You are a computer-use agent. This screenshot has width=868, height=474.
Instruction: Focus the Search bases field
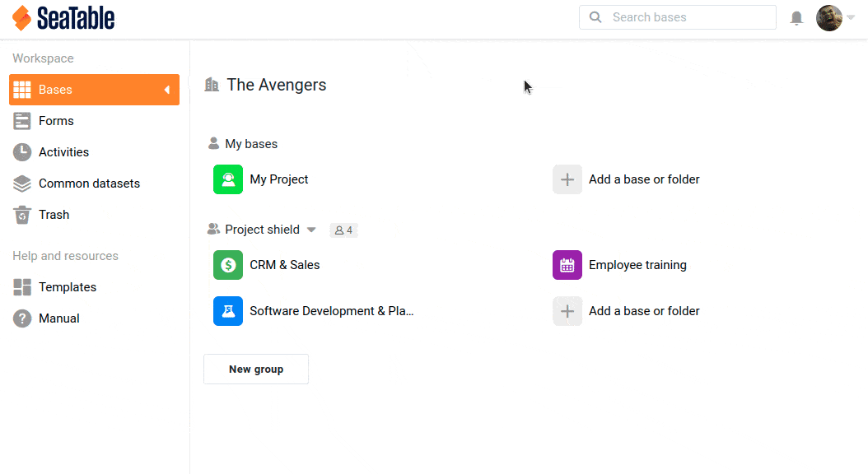click(678, 17)
